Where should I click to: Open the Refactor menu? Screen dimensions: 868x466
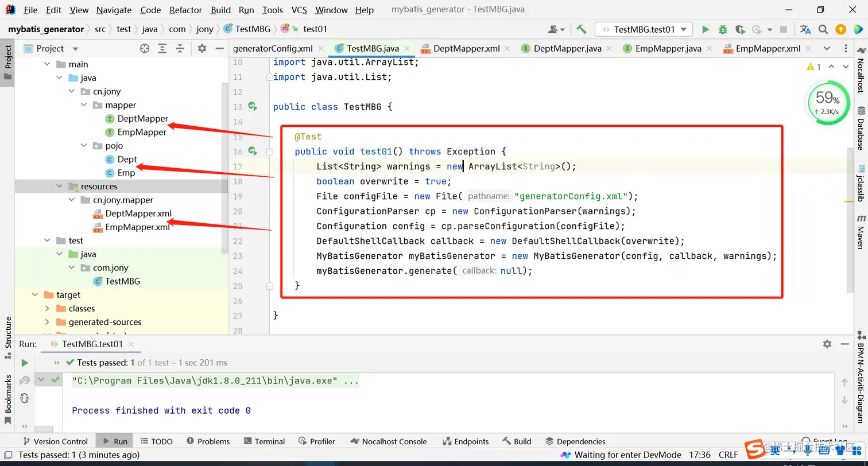click(x=185, y=10)
